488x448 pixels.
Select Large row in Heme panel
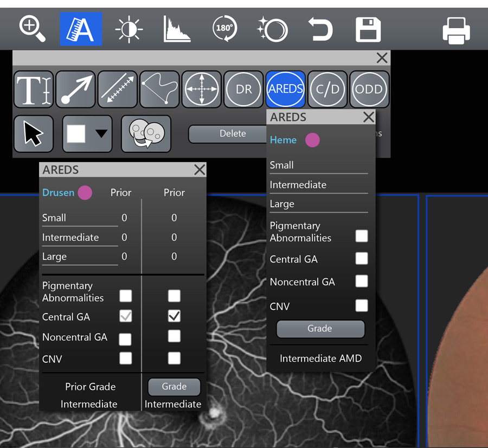coord(319,204)
